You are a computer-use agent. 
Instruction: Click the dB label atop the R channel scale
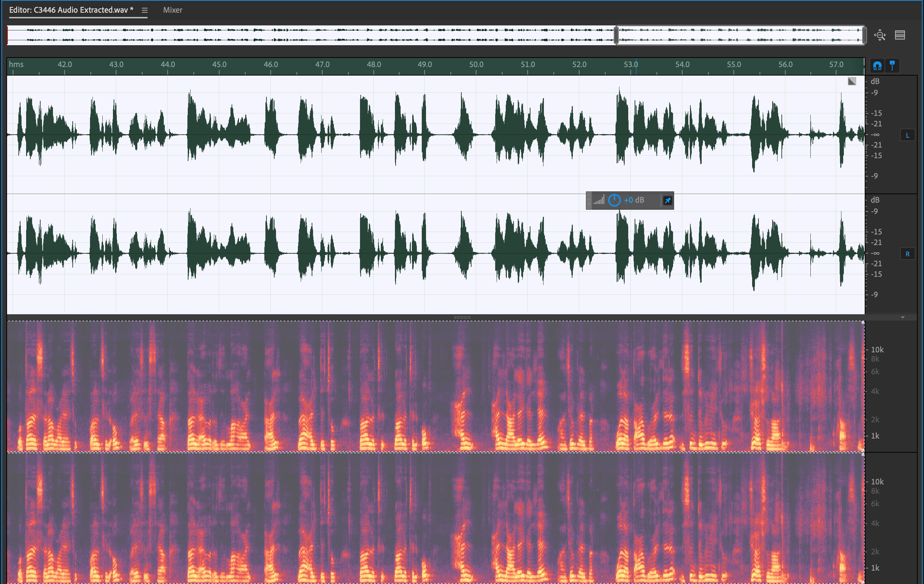(x=875, y=199)
